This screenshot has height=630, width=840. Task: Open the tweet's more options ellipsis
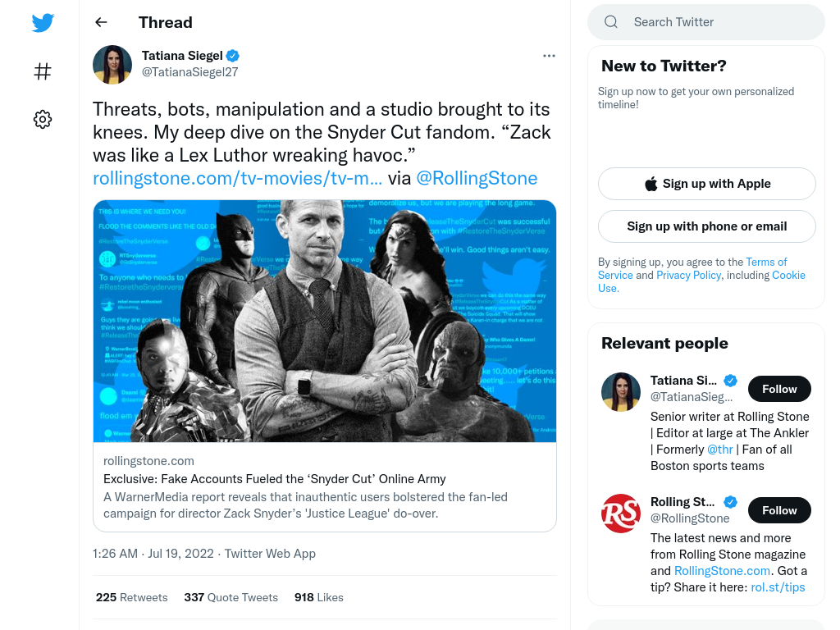coord(549,56)
